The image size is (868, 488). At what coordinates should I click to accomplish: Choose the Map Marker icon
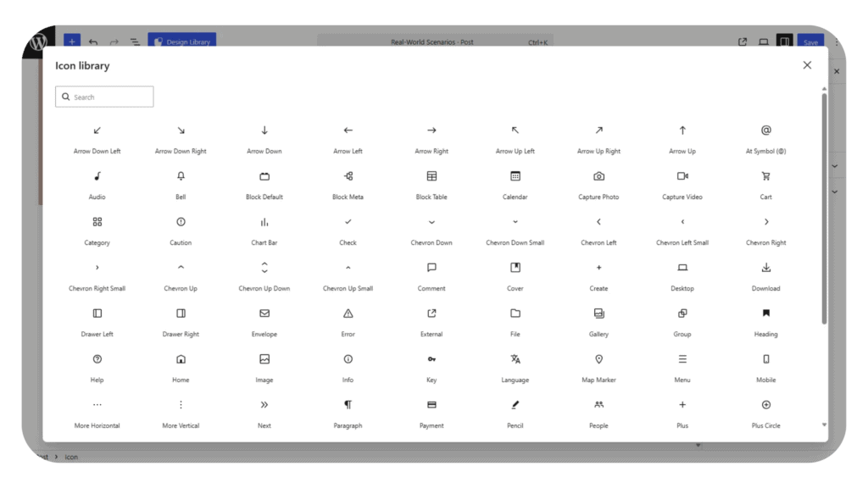click(x=598, y=359)
